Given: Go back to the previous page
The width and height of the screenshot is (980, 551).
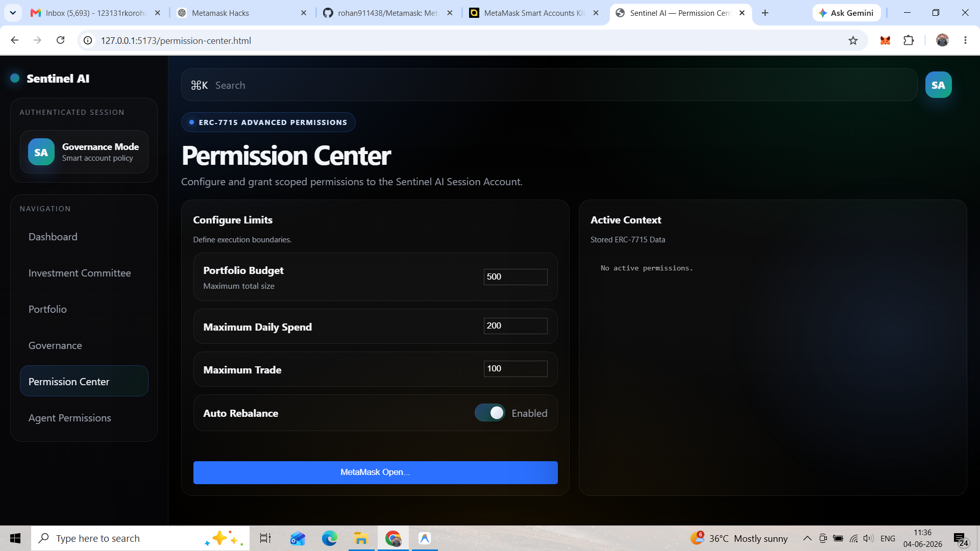Looking at the screenshot, I should pyautogui.click(x=14, y=40).
